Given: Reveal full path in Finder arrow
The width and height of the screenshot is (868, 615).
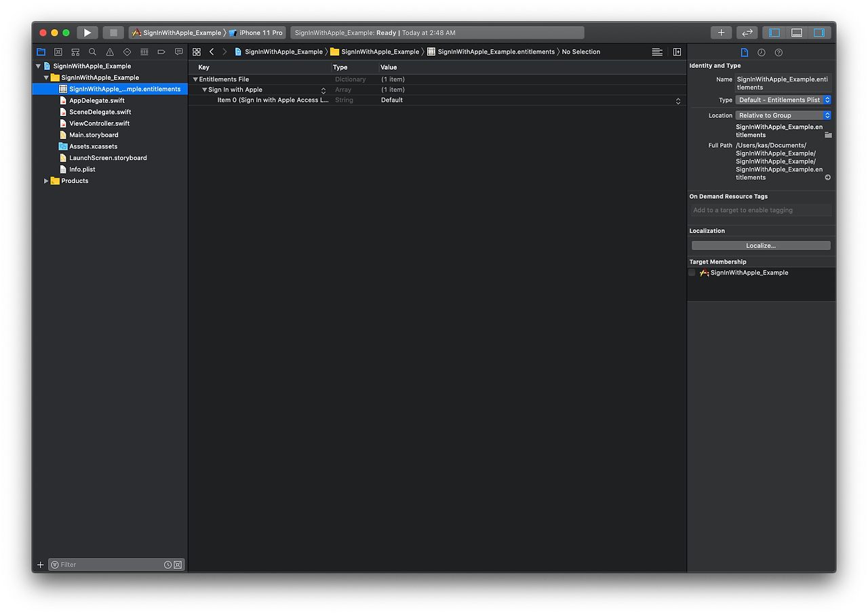Looking at the screenshot, I should point(827,178).
